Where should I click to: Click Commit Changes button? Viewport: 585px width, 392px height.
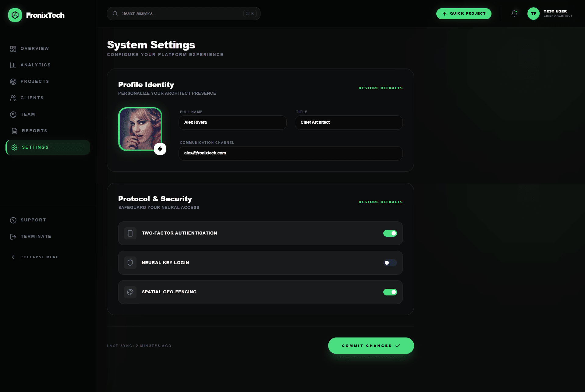tap(371, 346)
